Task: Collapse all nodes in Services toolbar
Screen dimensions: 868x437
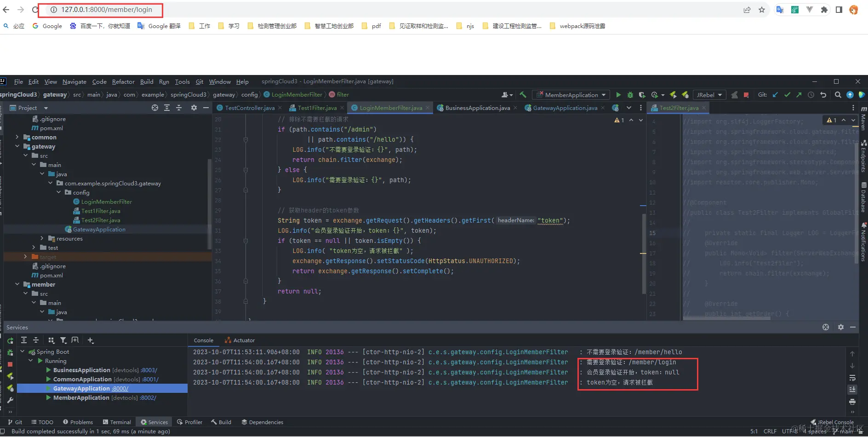Action: (x=36, y=340)
